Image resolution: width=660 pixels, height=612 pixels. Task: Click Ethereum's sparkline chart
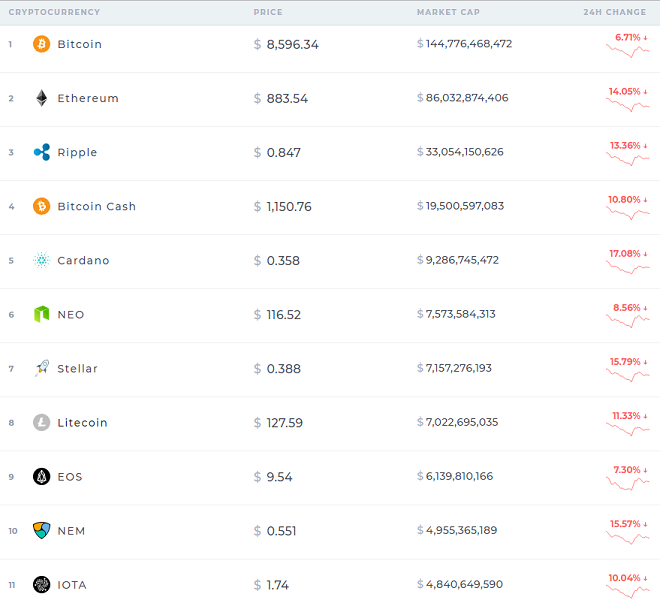(x=628, y=105)
